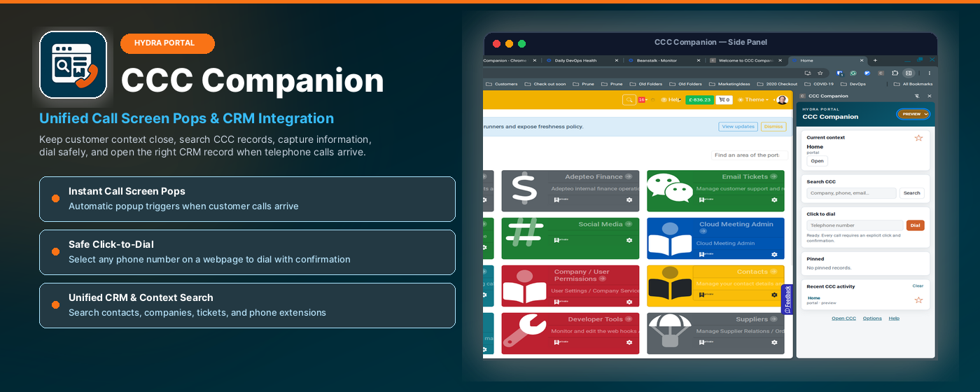Unpin the CCC Companion side panel

(x=917, y=96)
